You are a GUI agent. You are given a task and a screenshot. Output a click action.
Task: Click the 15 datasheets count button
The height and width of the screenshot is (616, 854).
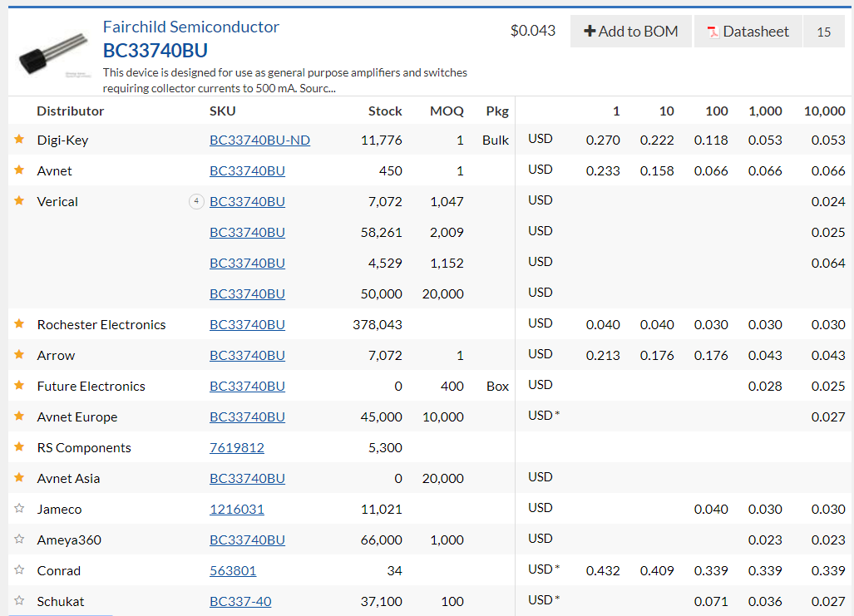(823, 32)
